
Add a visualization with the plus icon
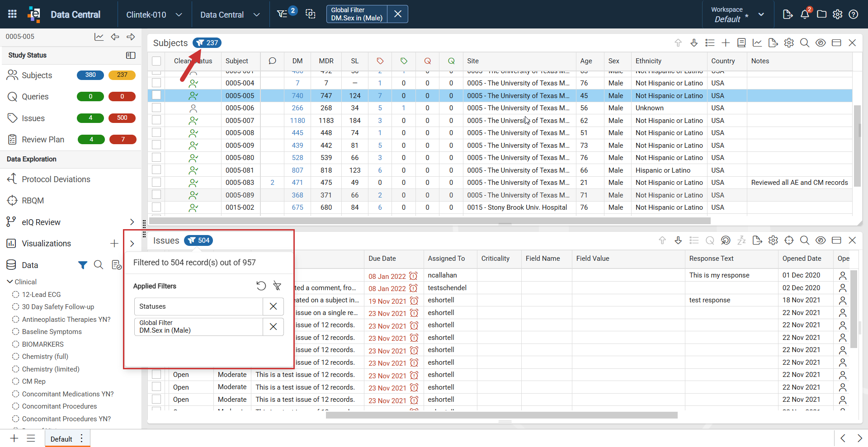click(114, 244)
